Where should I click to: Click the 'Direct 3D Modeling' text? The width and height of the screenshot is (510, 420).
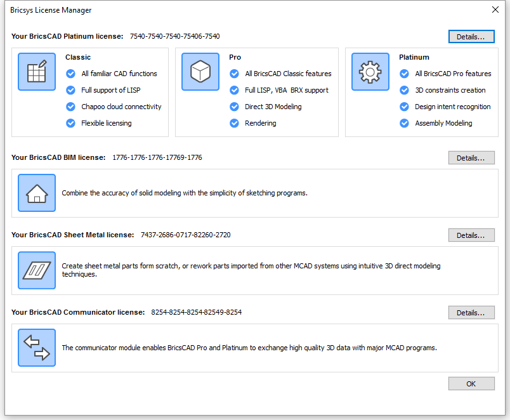[x=273, y=107]
